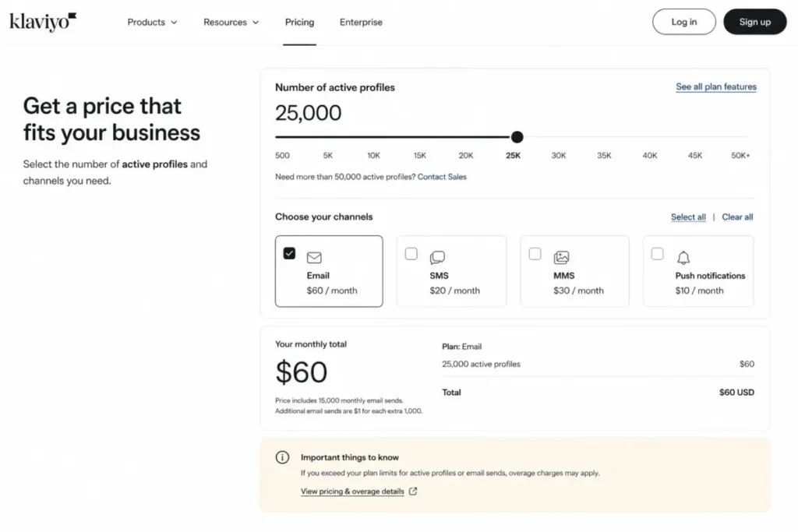Click the Get a price that fits heading
Screen dimensions: 798x532
[111, 119]
